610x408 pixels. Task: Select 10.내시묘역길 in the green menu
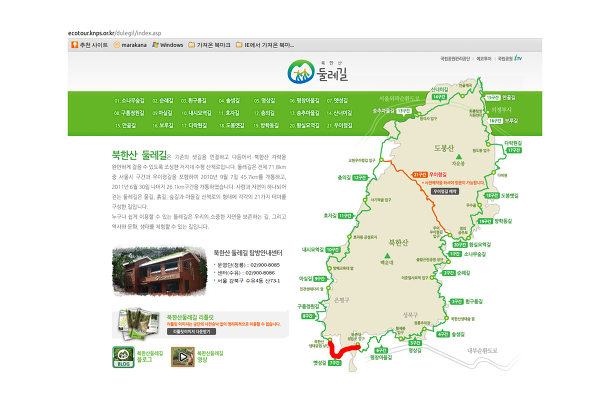coord(196,113)
